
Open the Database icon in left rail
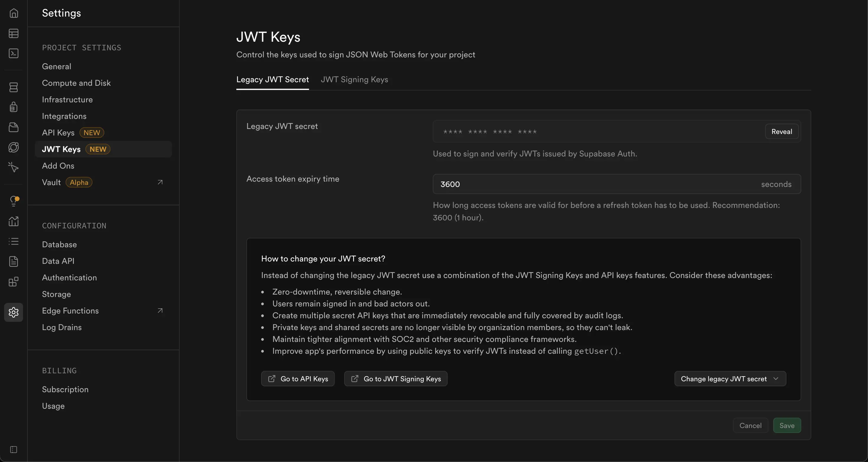click(x=14, y=87)
